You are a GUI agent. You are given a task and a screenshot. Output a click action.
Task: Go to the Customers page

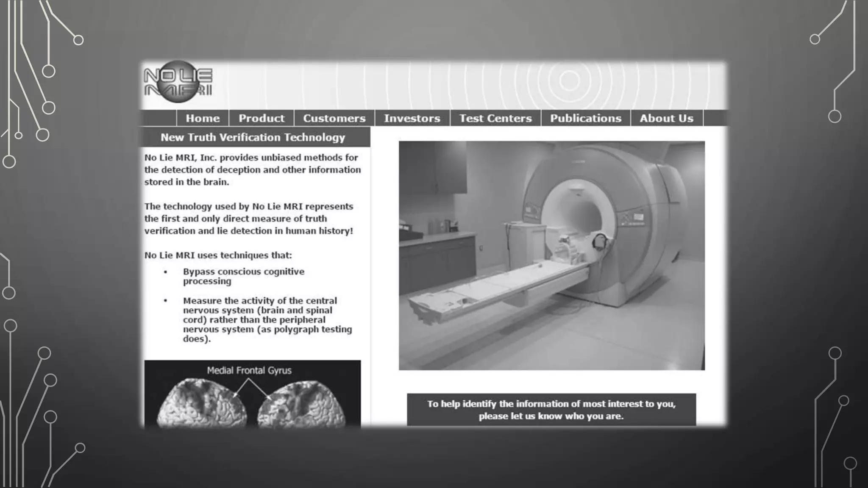tap(334, 118)
